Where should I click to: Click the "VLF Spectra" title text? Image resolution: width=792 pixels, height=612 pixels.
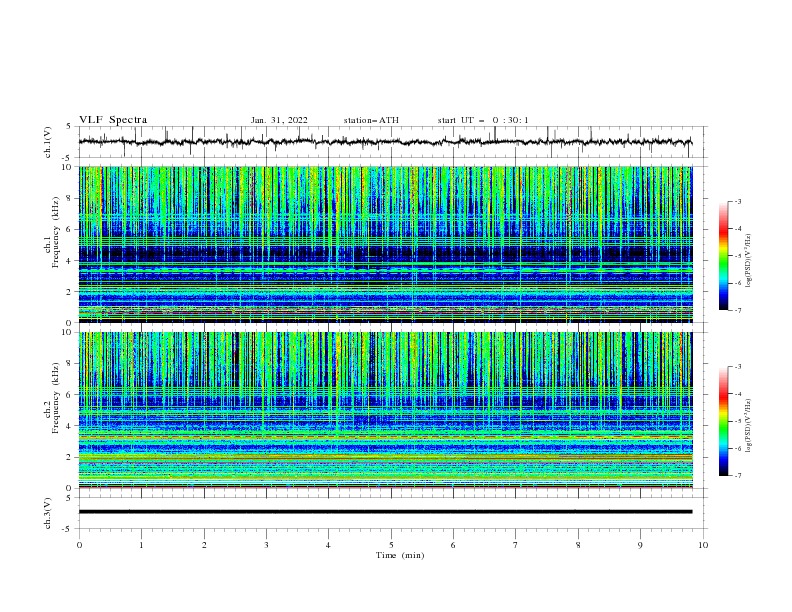click(x=113, y=120)
